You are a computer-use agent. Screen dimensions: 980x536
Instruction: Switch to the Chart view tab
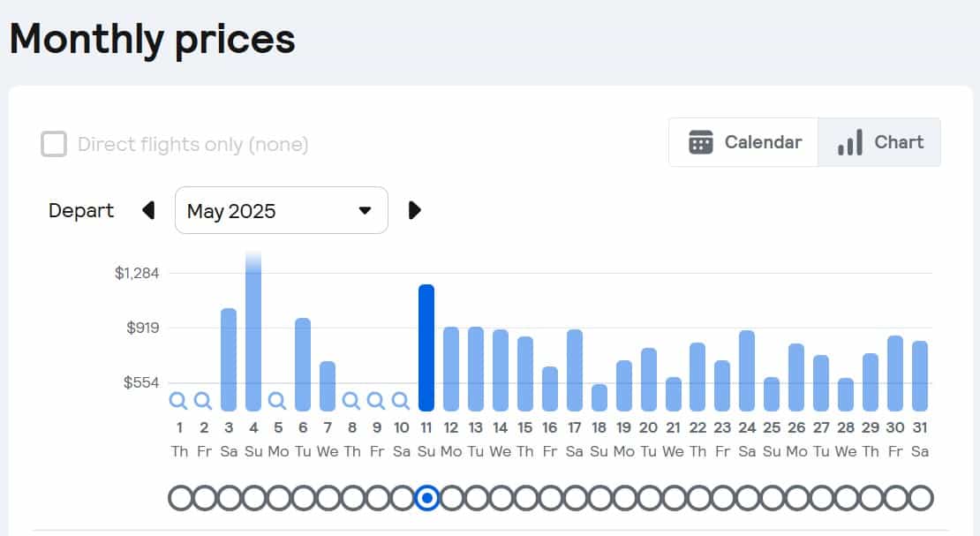[x=879, y=142]
